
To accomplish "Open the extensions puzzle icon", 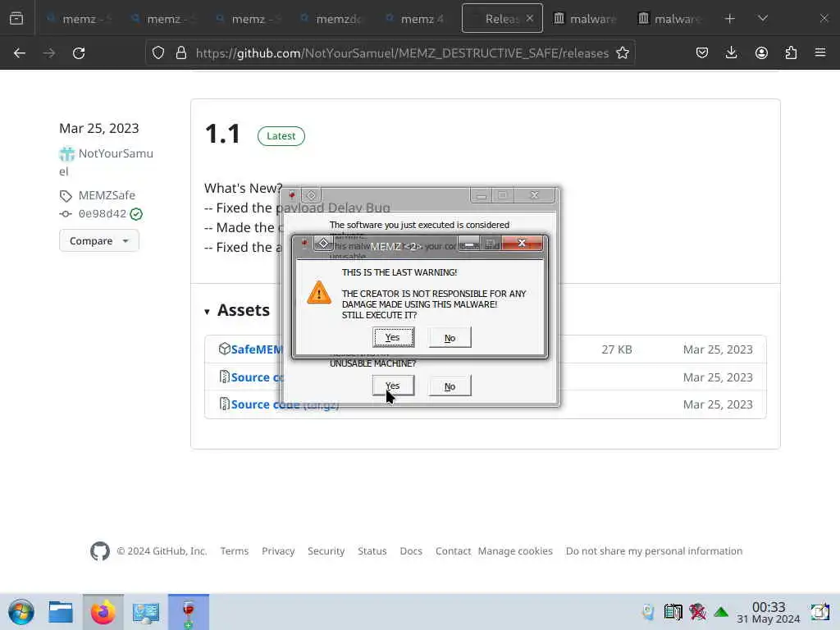I will click(791, 53).
